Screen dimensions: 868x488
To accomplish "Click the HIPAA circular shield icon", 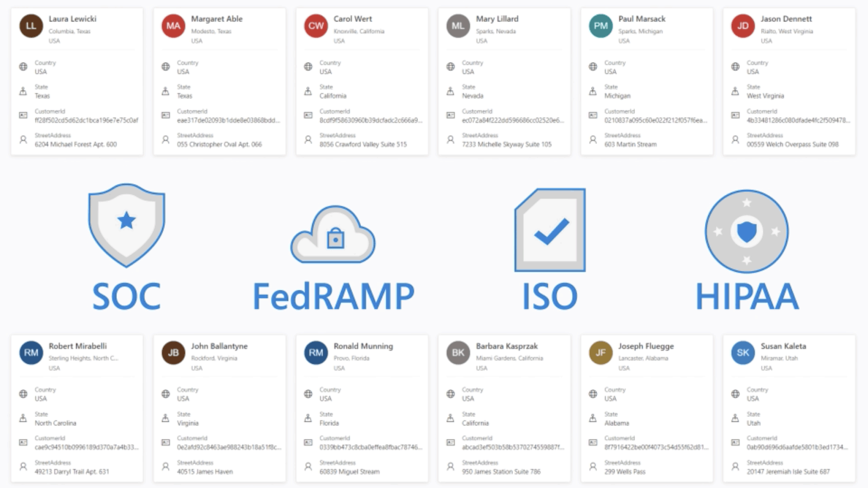I will [x=746, y=232].
